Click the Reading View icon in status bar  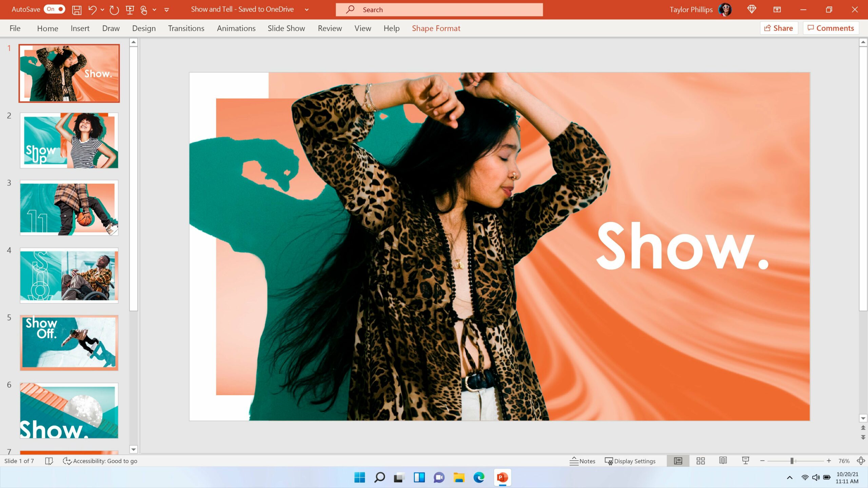[723, 461]
